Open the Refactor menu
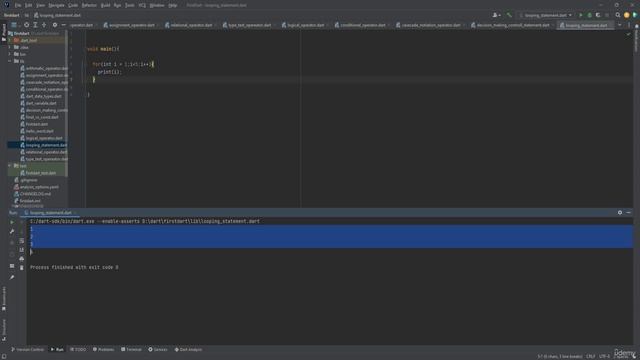640x360 pixels. (89, 5)
